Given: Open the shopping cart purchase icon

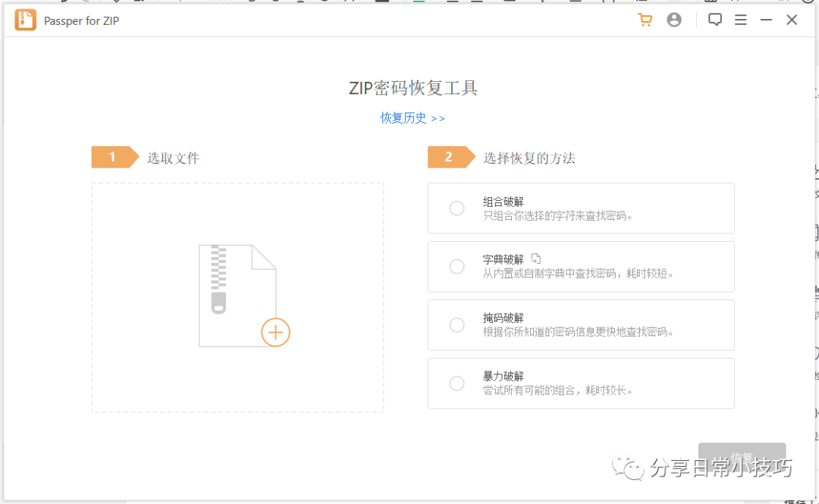Looking at the screenshot, I should [x=645, y=20].
